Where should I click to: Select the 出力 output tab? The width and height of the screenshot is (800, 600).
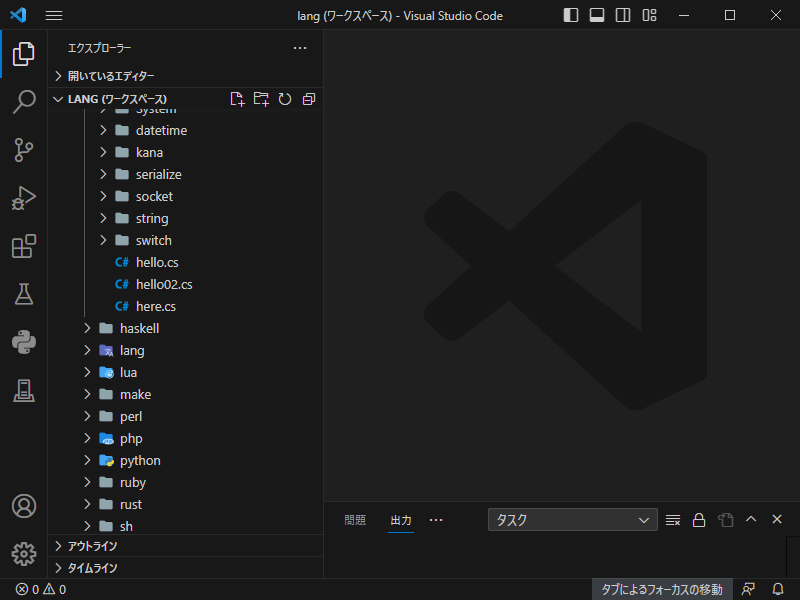401,520
